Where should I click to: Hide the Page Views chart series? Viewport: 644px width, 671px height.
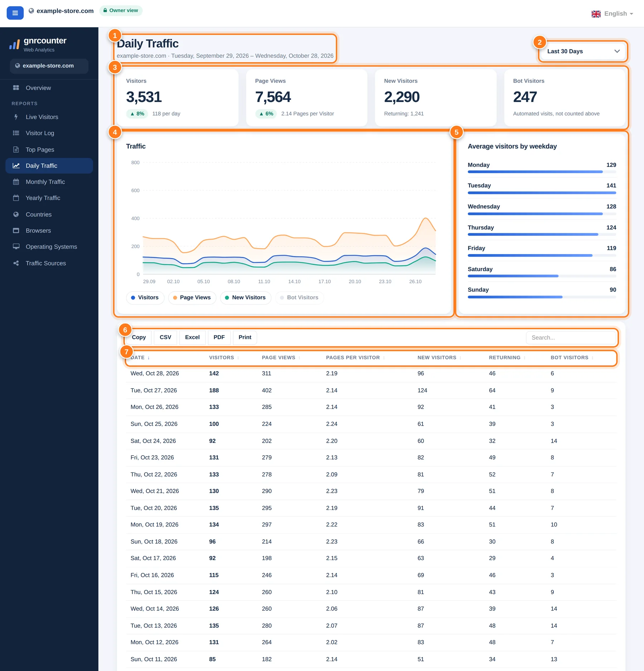click(x=192, y=297)
